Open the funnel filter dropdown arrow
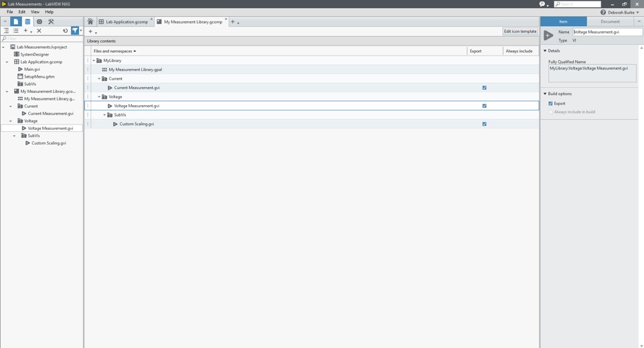 point(80,31)
